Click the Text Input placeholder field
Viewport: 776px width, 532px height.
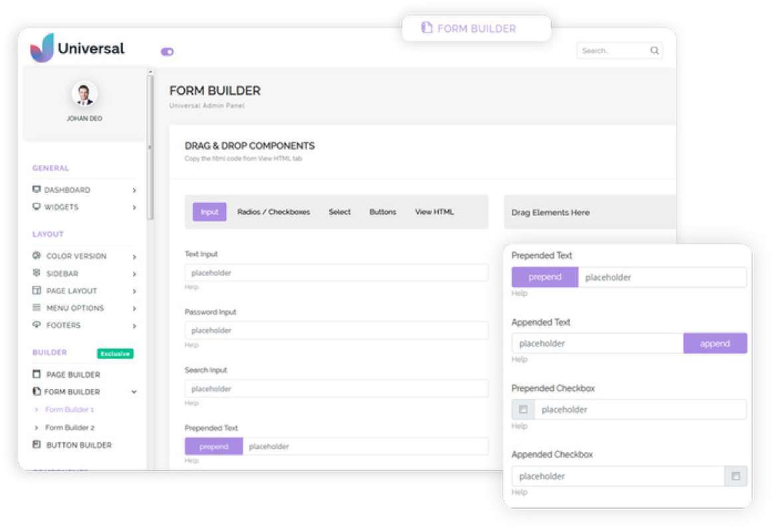click(x=336, y=273)
